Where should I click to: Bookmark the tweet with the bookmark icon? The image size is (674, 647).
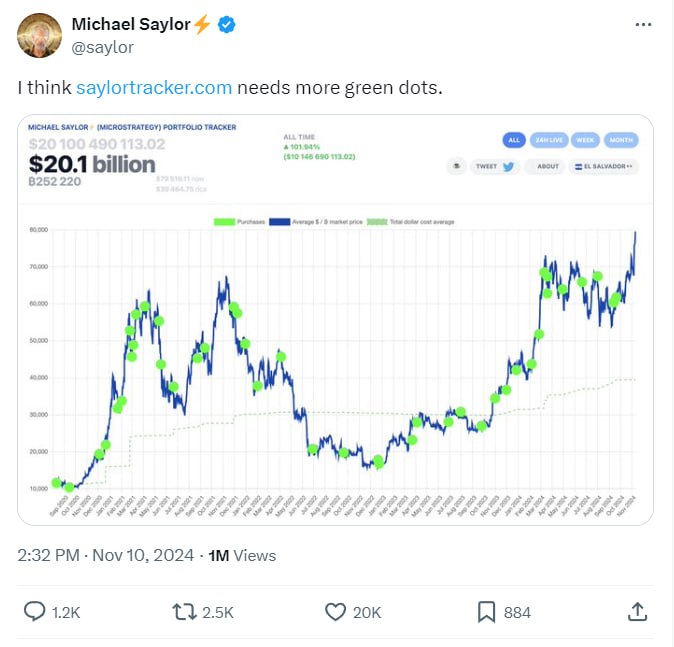coord(486,612)
